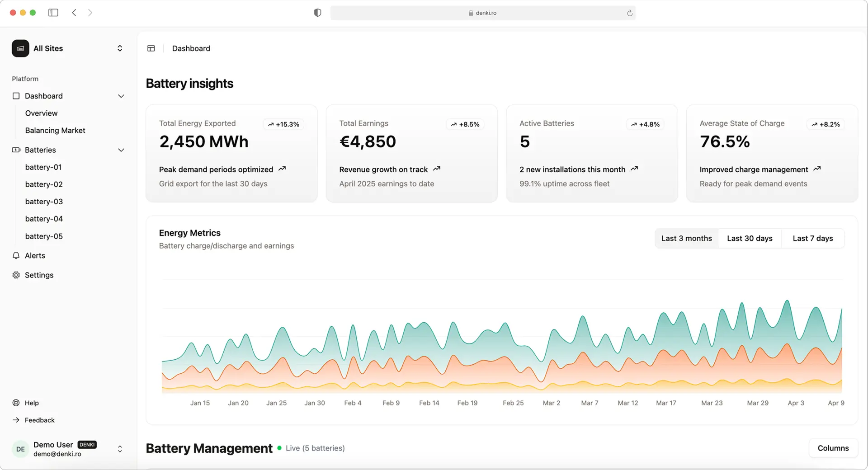Click the browser privacy shield icon
This screenshot has width=868, height=470.
[x=317, y=13]
